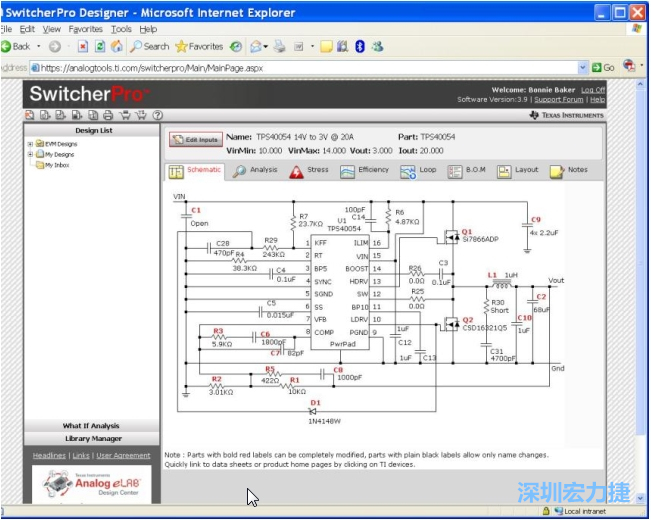Click the help question mark icon
This screenshot has height=520, width=651.
[158, 115]
